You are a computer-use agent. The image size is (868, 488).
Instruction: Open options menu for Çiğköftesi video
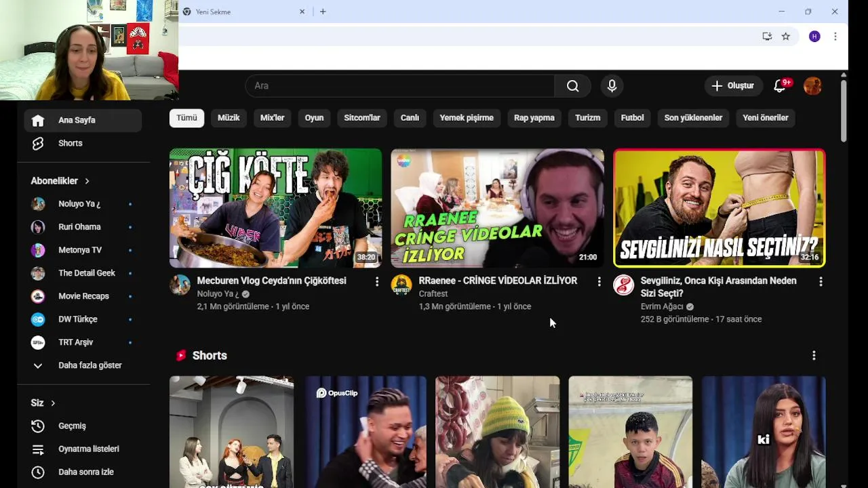point(377,281)
